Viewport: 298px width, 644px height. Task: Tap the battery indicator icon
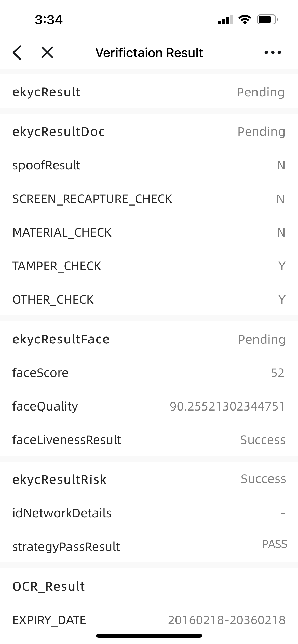(267, 20)
